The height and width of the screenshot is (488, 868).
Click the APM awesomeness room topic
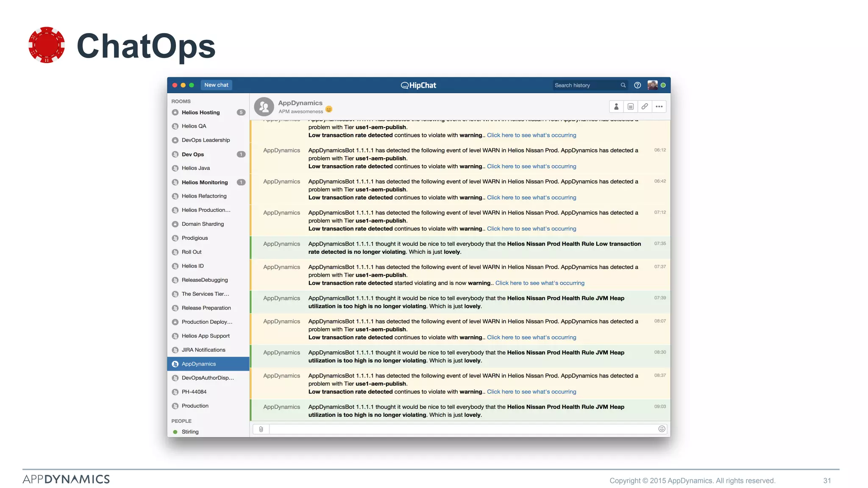coord(300,112)
